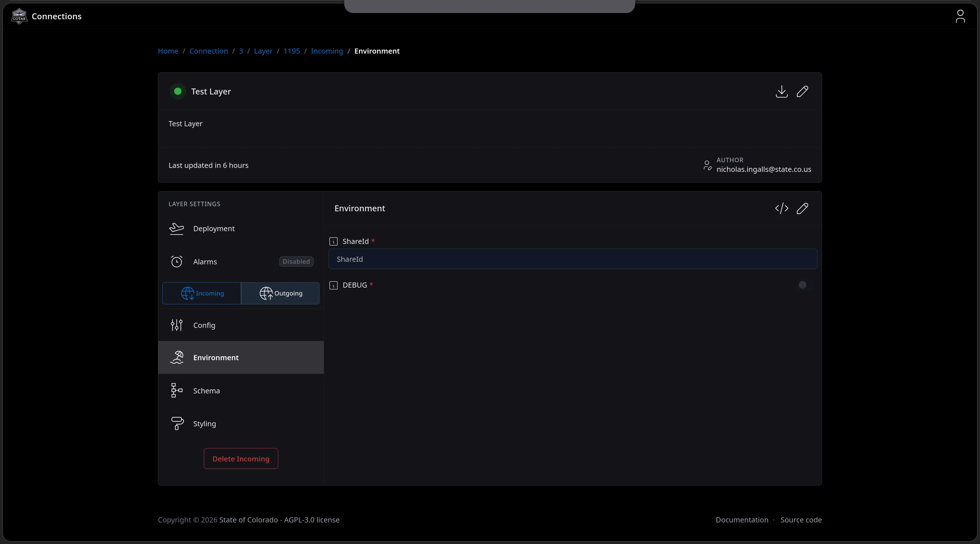The height and width of the screenshot is (544, 980).
Task: Open Styling settings
Action: click(241, 424)
